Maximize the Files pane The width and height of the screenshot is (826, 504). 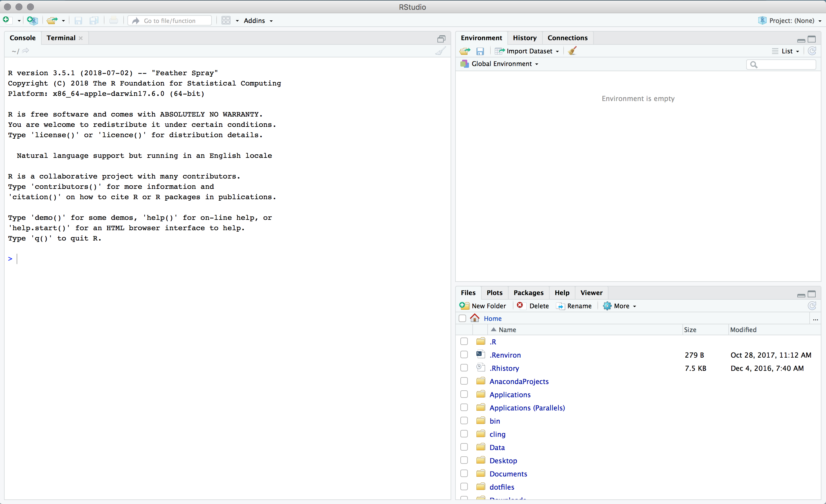coord(812,294)
